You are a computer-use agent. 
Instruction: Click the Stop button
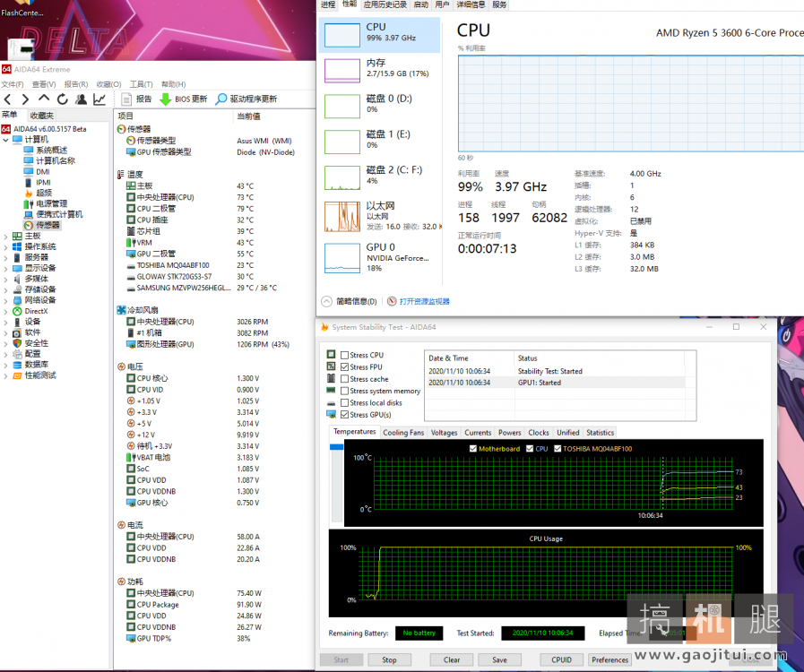point(389,659)
